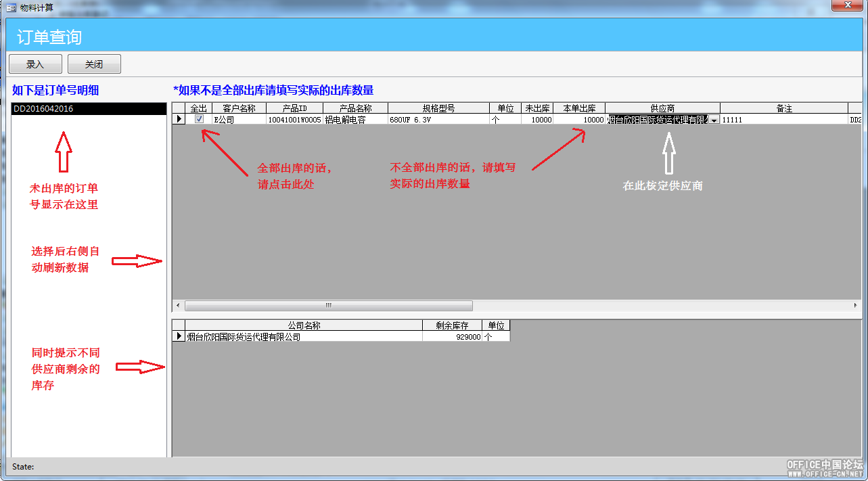
Task: Close the 物料计算 window
Action: coord(846,6)
